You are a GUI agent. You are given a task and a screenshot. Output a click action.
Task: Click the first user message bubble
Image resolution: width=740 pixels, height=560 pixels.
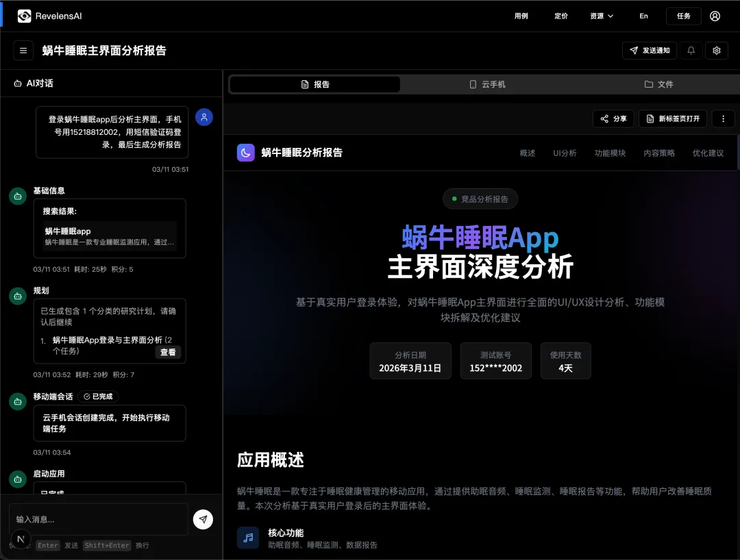point(112,132)
